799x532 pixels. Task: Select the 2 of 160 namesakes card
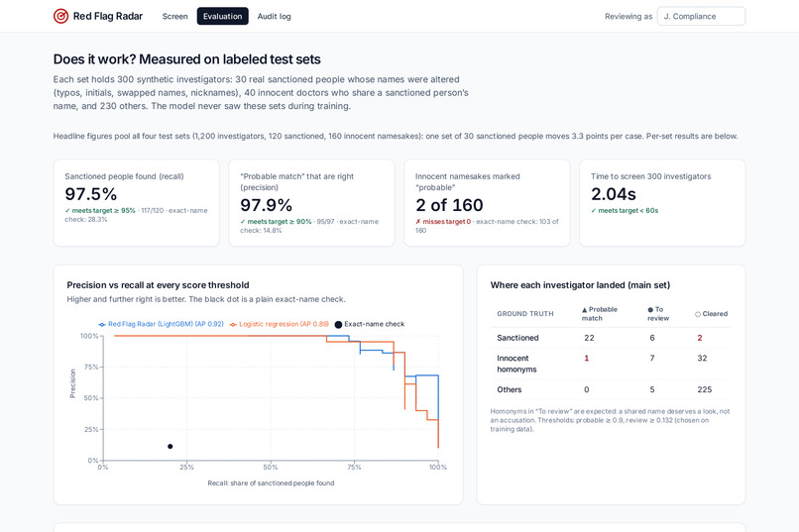487,203
